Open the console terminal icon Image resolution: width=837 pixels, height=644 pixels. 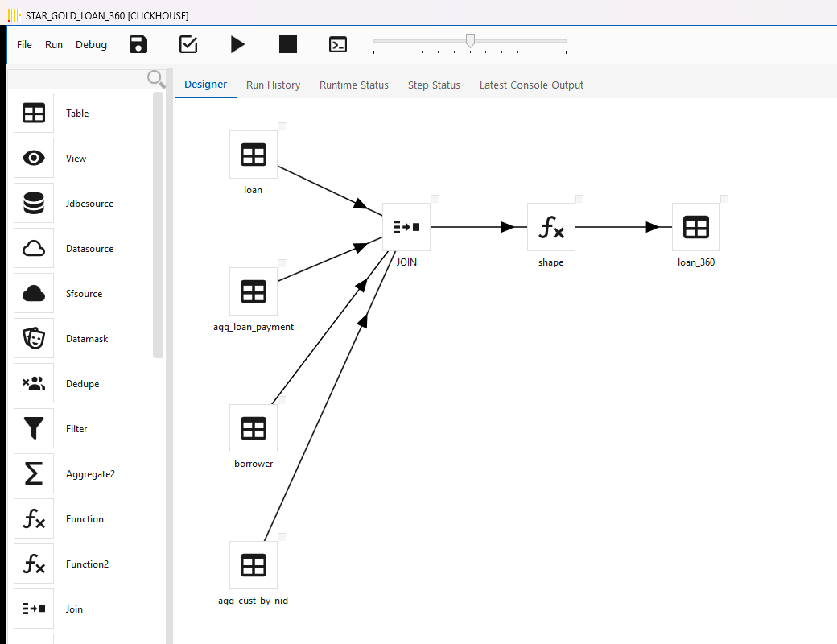click(x=338, y=44)
